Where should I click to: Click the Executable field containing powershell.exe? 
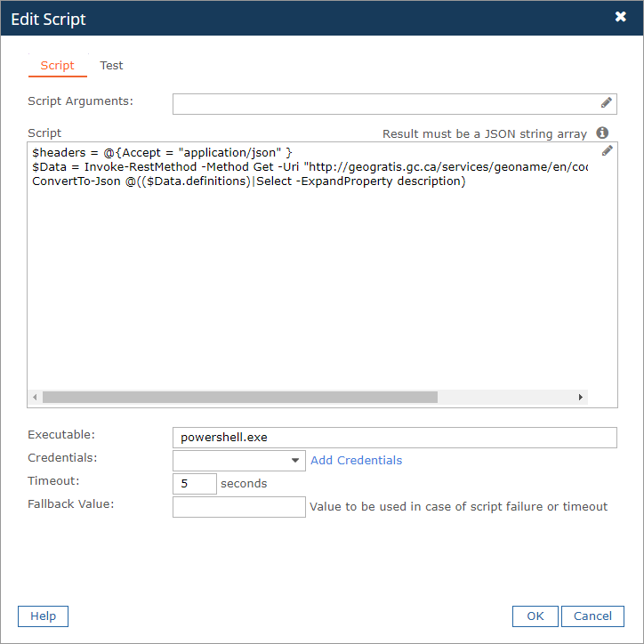click(394, 438)
